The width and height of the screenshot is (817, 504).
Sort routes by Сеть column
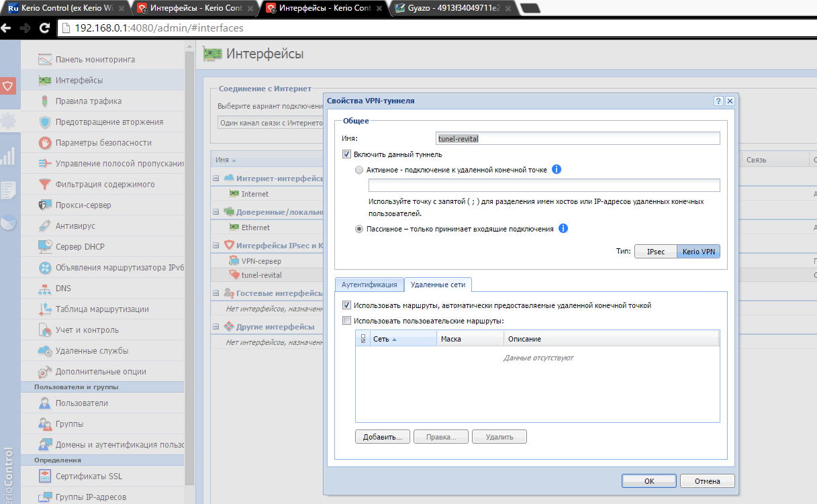(x=403, y=339)
